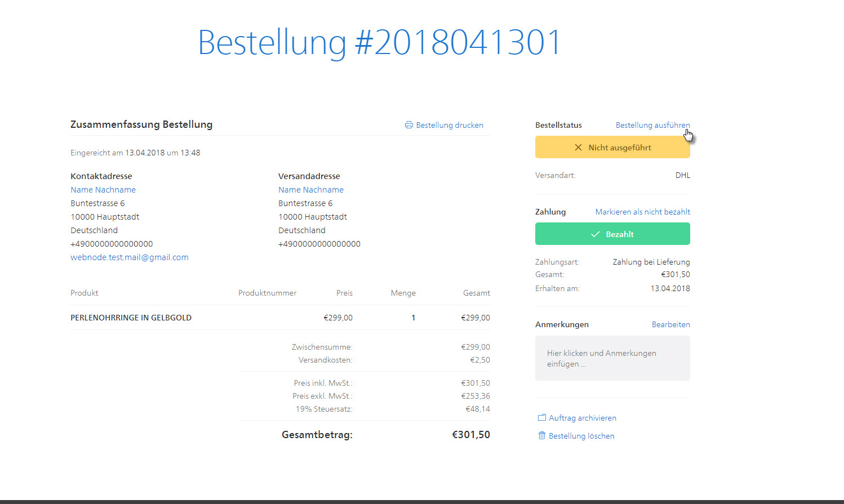This screenshot has height=504, width=844.
Task: Select the product PERLENOHRRINGE IN GELBGOLD
Action: [131, 317]
